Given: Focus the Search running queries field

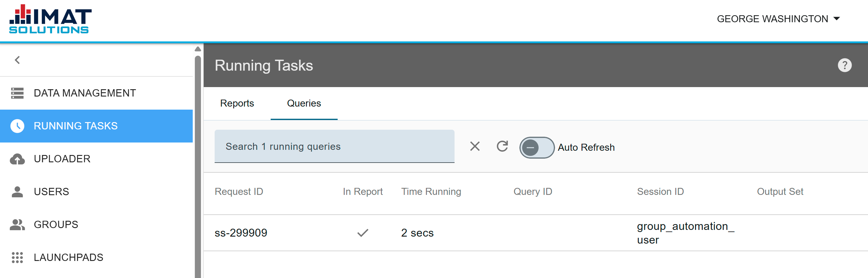Looking at the screenshot, I should pyautogui.click(x=335, y=146).
